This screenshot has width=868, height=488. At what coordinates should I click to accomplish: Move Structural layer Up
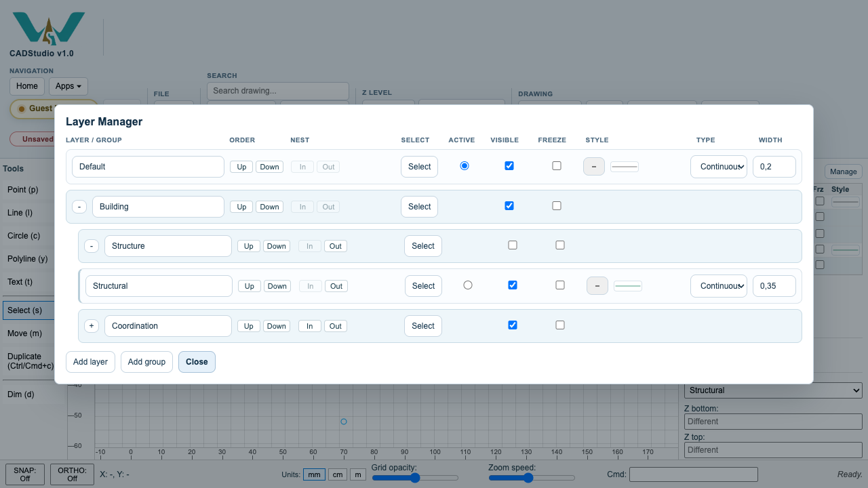(250, 286)
